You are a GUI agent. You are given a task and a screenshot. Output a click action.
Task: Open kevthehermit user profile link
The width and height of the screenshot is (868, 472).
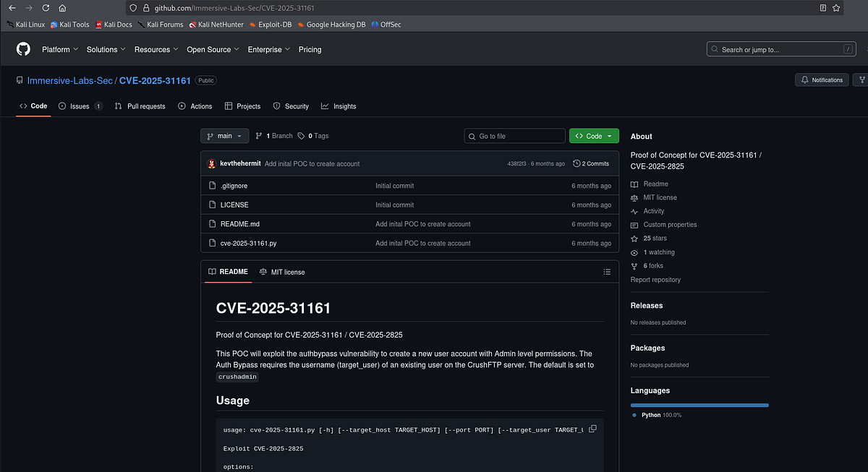(x=240, y=163)
